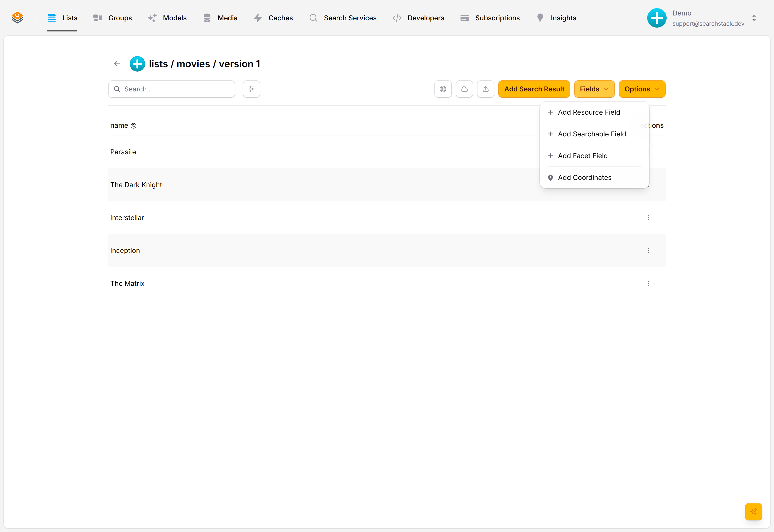Select The Dark Knight row

(387, 185)
